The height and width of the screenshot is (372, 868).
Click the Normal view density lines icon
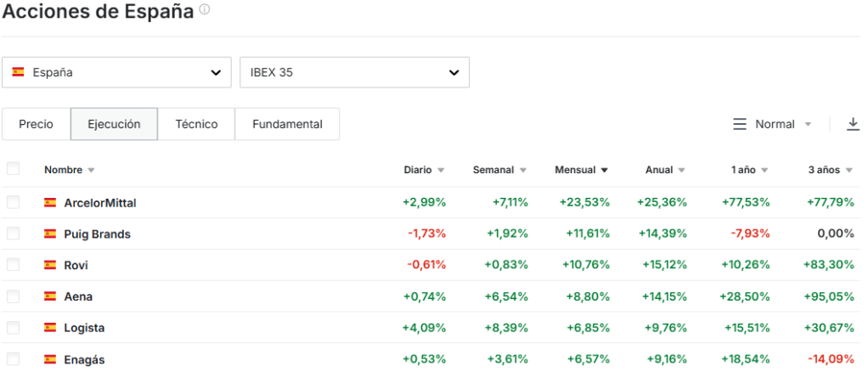(x=740, y=124)
